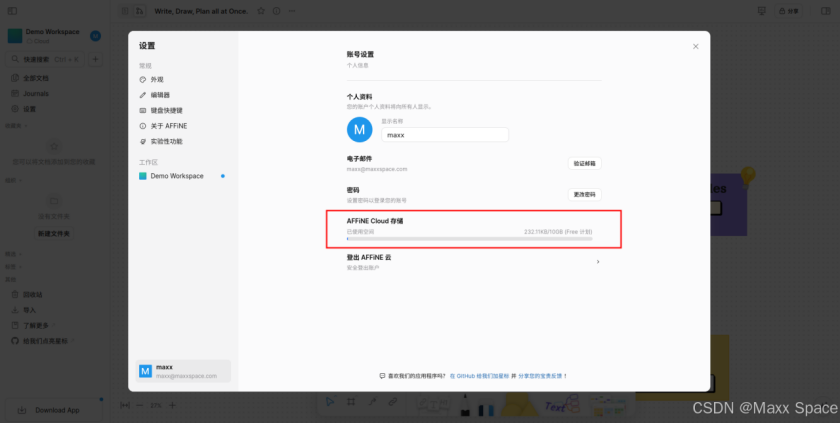840x423 pixels.
Task: Click the maxx account card in settings sidebar
Action: (183, 371)
